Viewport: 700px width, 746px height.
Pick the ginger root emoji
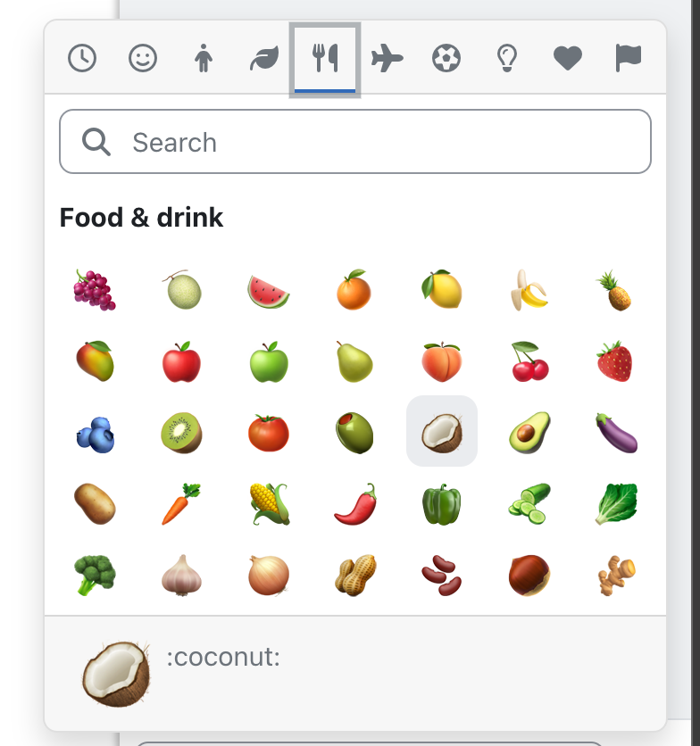(616, 575)
